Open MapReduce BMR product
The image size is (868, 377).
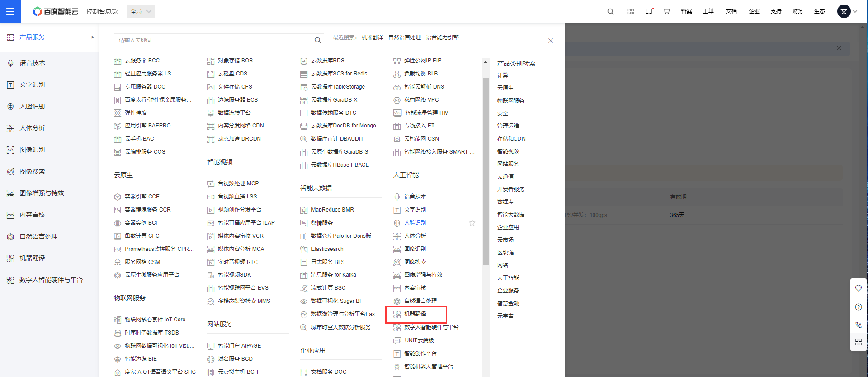(332, 210)
